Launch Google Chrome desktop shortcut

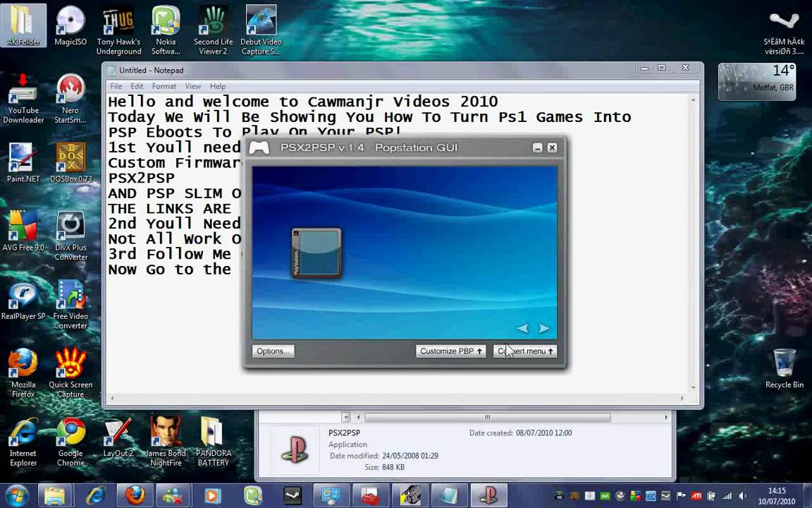click(70, 442)
